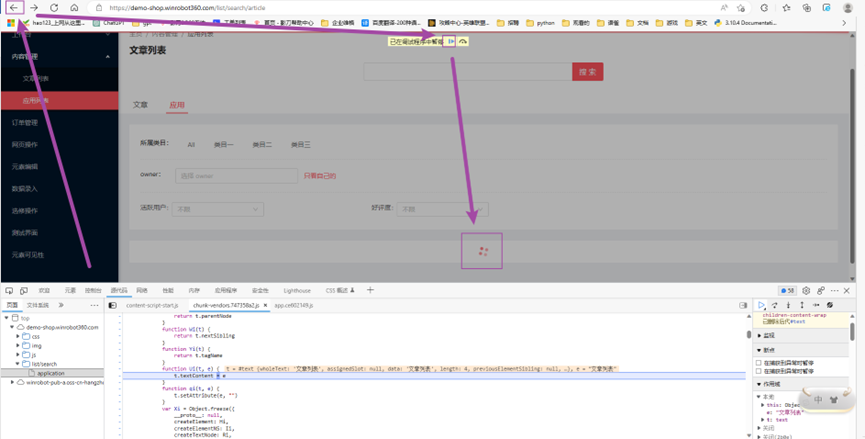Viewport: 865px width, 439px height.
Task: Click the article search input box
Action: click(468, 72)
